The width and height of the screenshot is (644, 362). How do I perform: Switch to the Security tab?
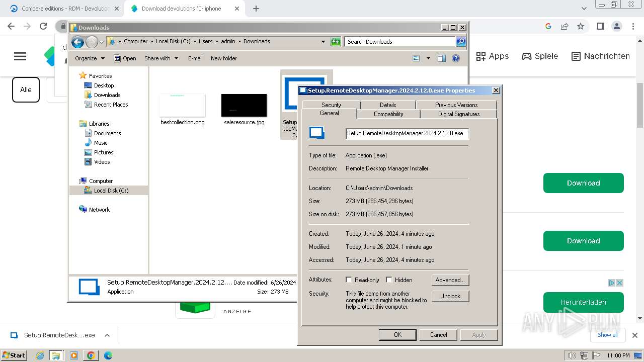(331, 105)
